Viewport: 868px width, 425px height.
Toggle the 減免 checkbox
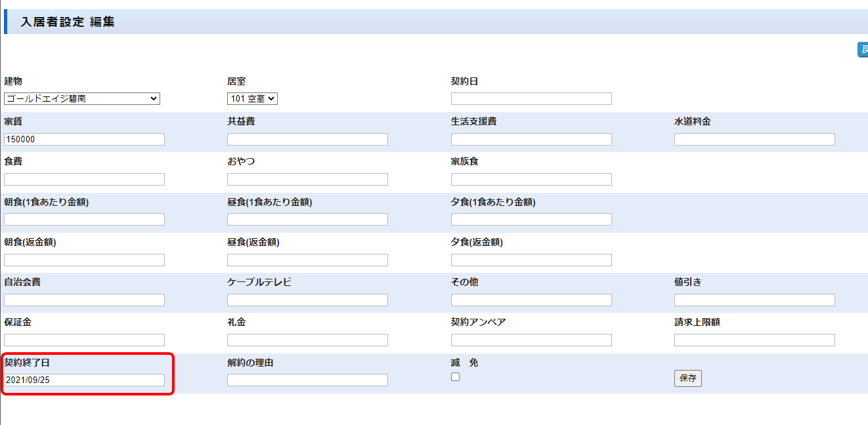point(455,377)
